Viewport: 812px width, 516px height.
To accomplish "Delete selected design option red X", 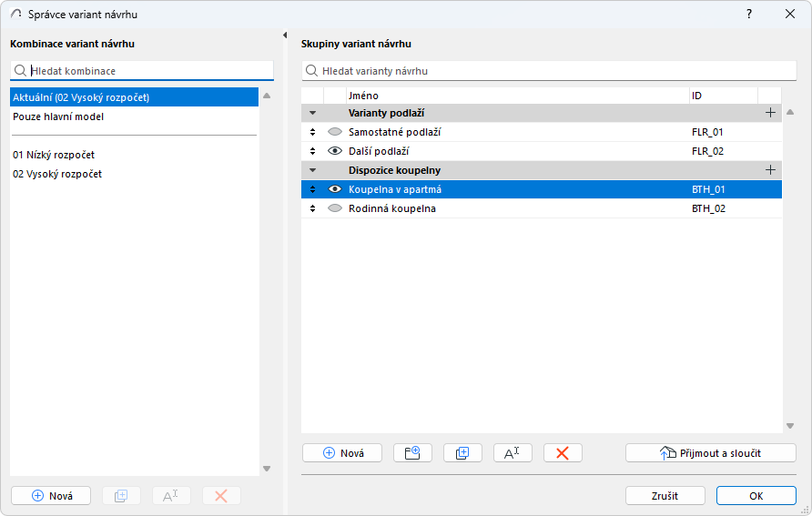I will point(563,453).
